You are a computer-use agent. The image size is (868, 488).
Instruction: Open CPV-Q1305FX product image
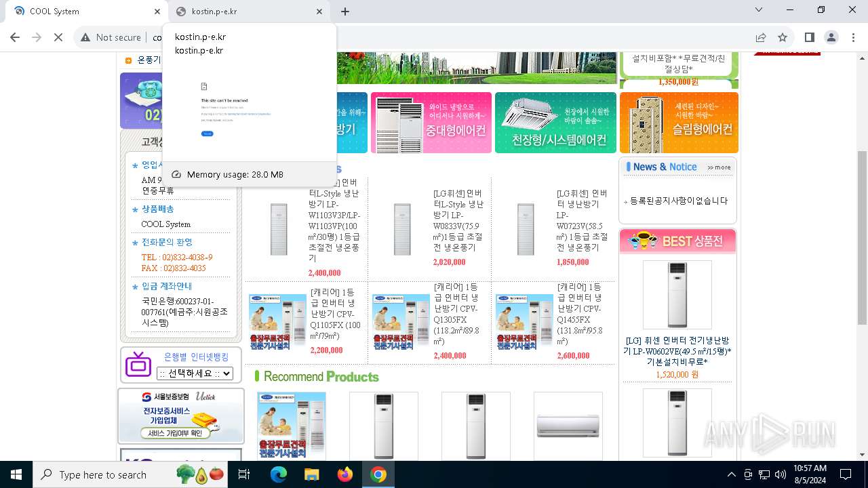[x=401, y=321]
